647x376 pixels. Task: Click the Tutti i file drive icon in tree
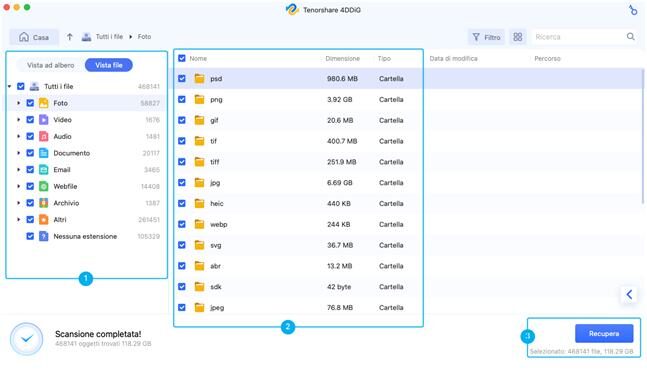pos(35,86)
